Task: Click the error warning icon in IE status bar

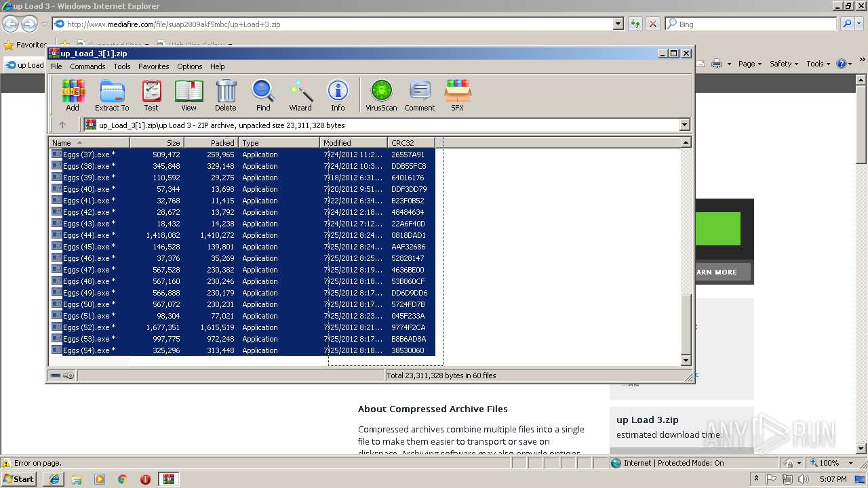Action: pos(7,463)
